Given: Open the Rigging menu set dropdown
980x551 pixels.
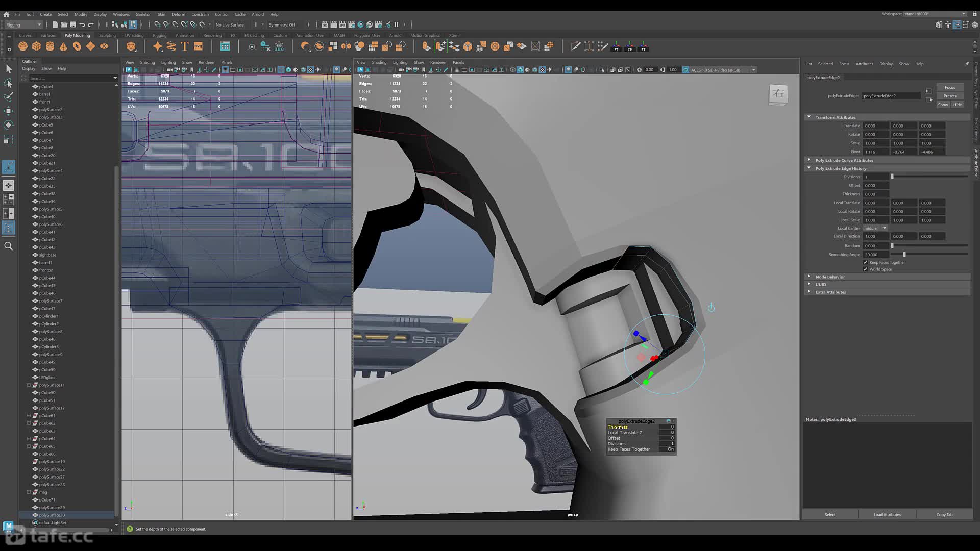Looking at the screenshot, I should pyautogui.click(x=23, y=24).
